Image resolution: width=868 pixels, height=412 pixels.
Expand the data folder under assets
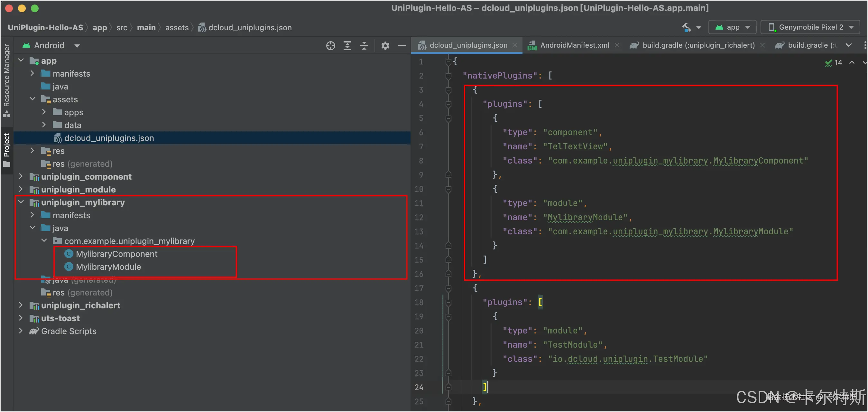[44, 125]
